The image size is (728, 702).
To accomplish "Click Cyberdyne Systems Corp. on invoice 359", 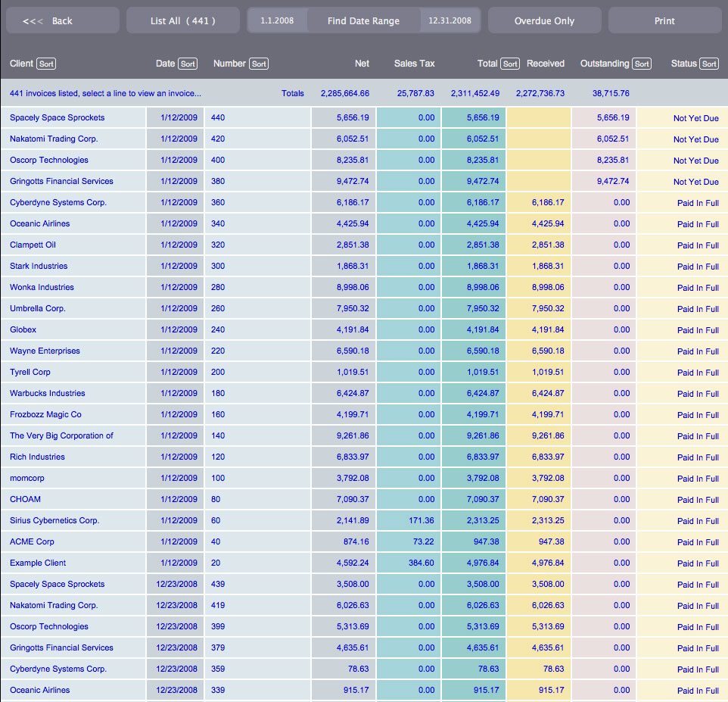I will point(58,669).
